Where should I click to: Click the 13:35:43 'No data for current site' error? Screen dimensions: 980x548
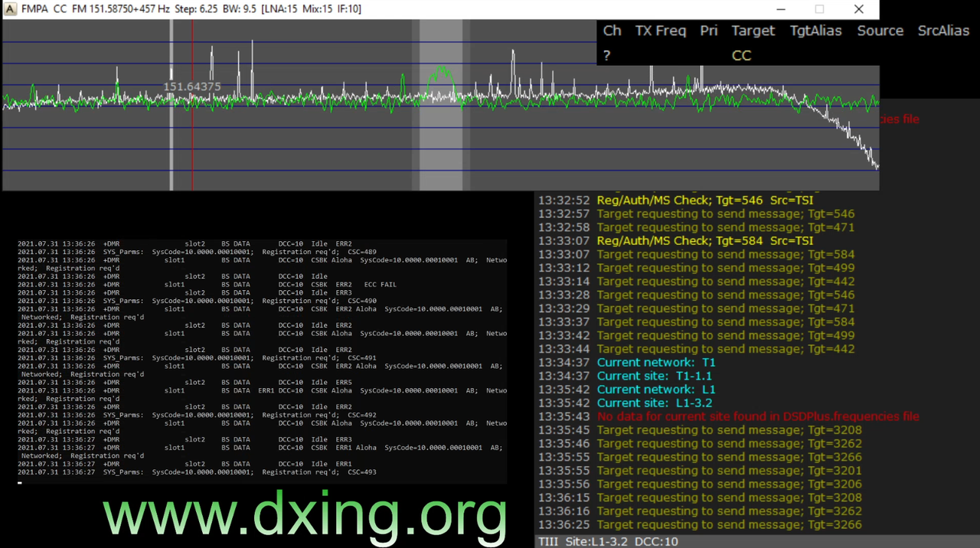click(x=728, y=416)
